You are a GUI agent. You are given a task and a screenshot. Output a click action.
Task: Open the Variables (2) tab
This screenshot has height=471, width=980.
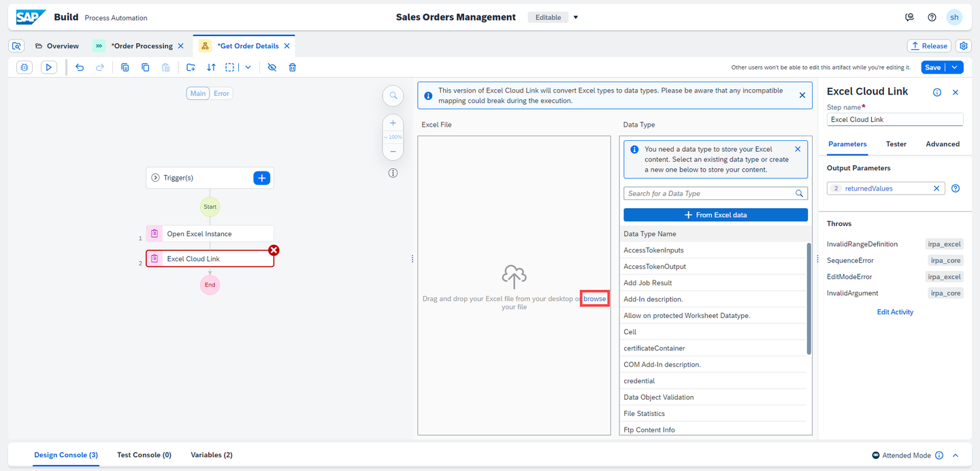212,455
